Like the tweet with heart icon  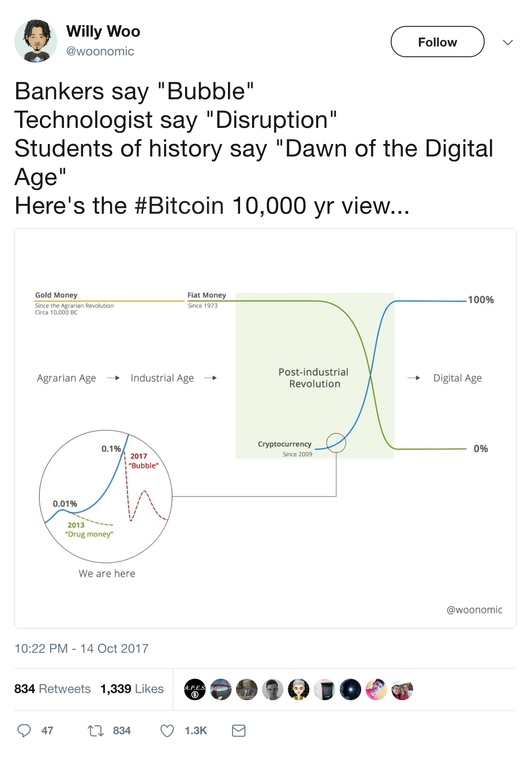tap(167, 731)
